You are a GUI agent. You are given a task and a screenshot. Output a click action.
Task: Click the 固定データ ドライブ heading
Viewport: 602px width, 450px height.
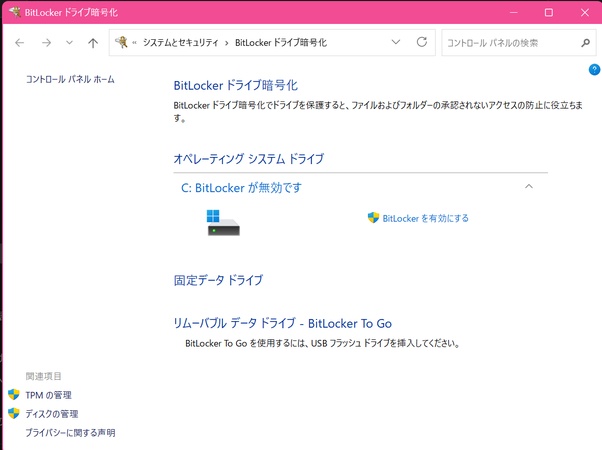point(218,280)
